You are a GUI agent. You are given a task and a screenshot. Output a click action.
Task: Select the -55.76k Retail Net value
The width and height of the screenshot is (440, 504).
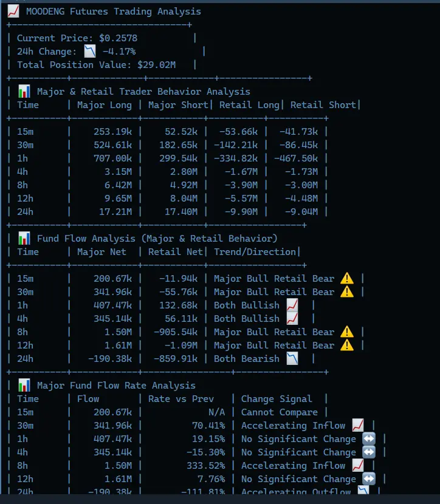[179, 292]
